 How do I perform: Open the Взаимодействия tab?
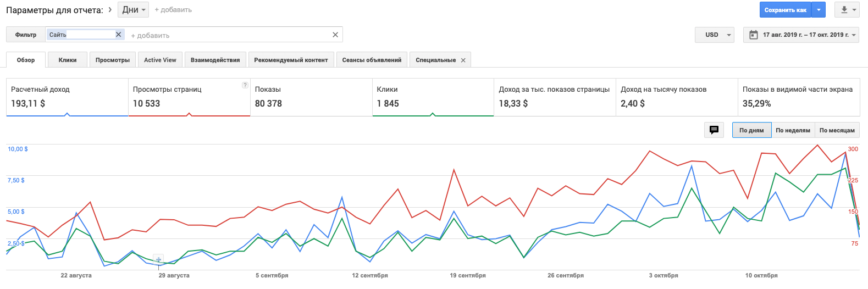coord(215,60)
